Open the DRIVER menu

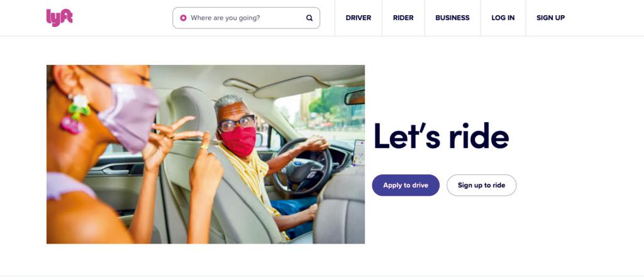[358, 18]
